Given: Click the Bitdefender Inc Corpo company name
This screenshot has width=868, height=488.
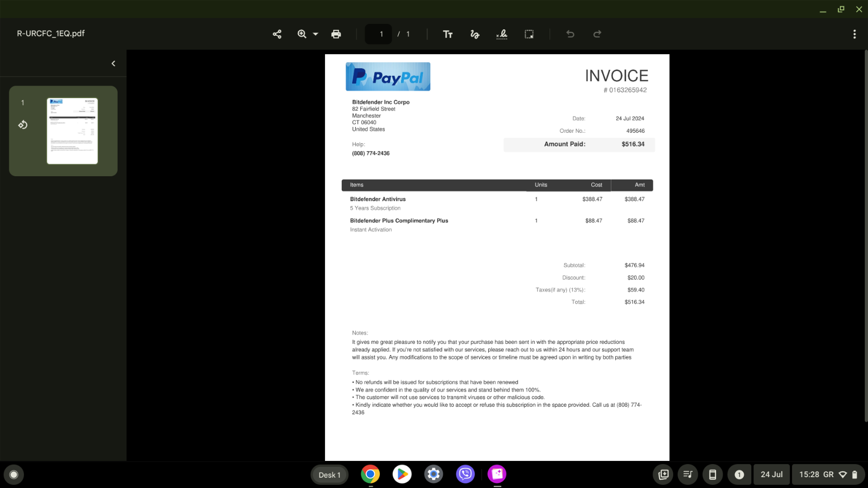Looking at the screenshot, I should [x=381, y=102].
